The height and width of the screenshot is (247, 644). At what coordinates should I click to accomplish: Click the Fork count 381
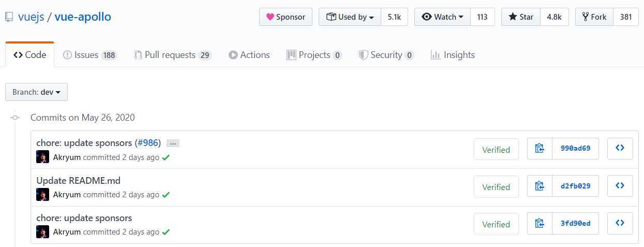point(626,17)
